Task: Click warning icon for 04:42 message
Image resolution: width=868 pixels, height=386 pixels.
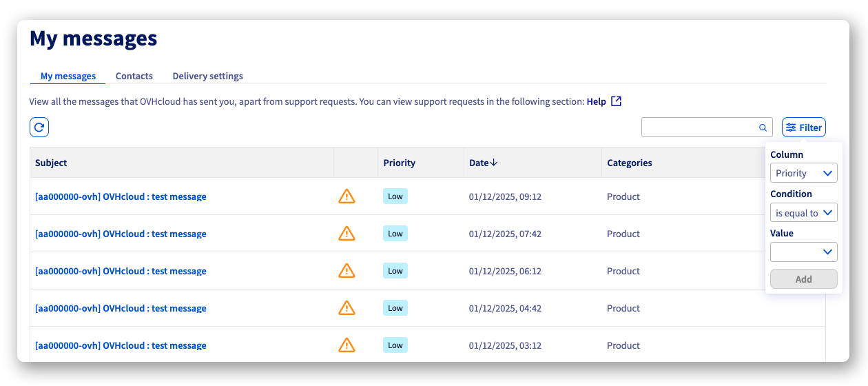Action: 347,308
